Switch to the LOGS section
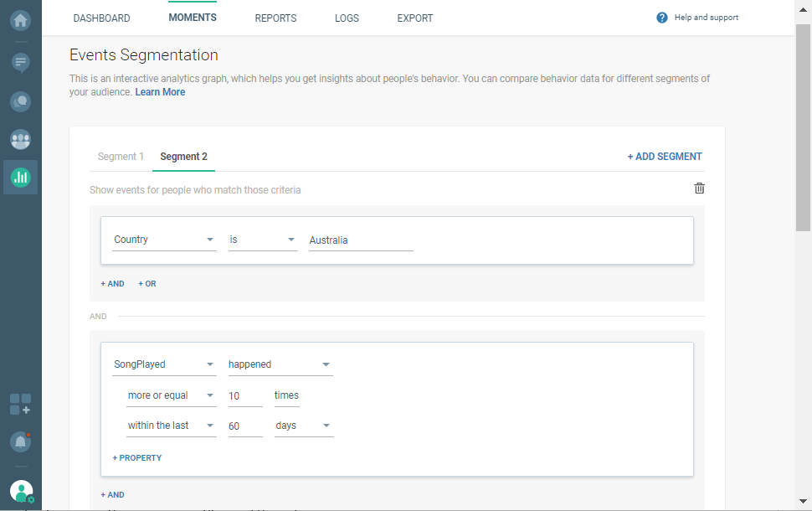 tap(347, 18)
